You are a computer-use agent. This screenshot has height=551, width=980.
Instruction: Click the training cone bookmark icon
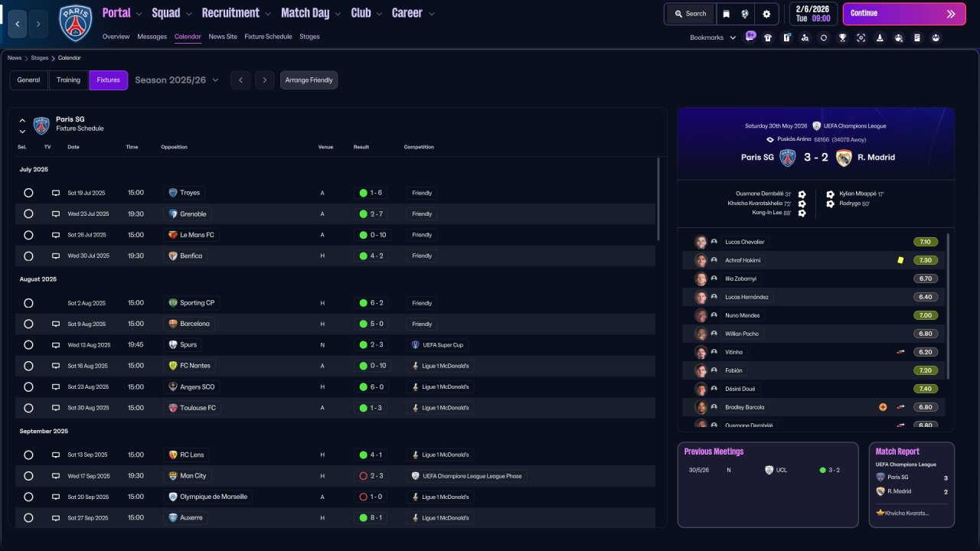[880, 37]
